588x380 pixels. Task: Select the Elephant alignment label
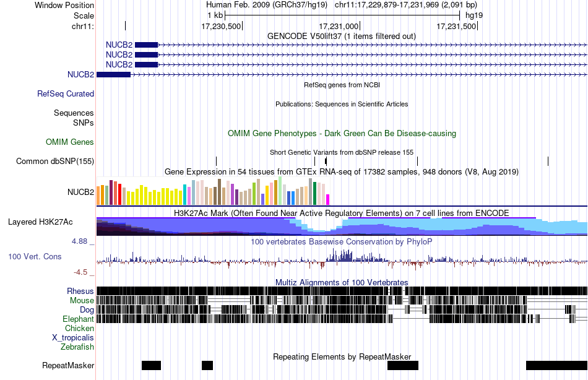point(78,319)
